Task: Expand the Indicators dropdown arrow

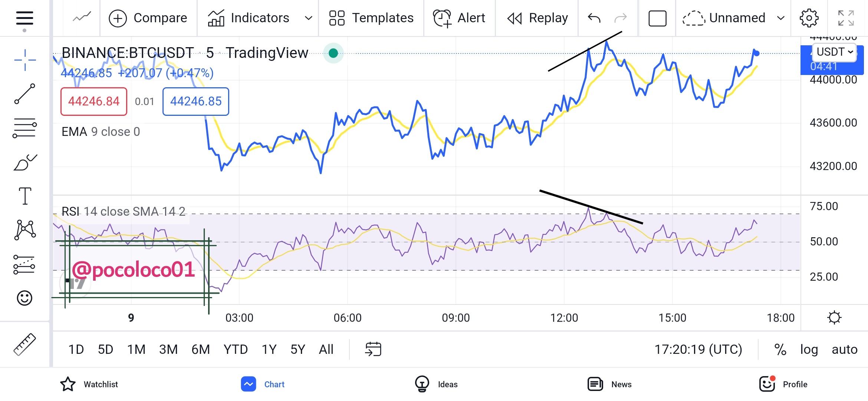Action: point(308,18)
